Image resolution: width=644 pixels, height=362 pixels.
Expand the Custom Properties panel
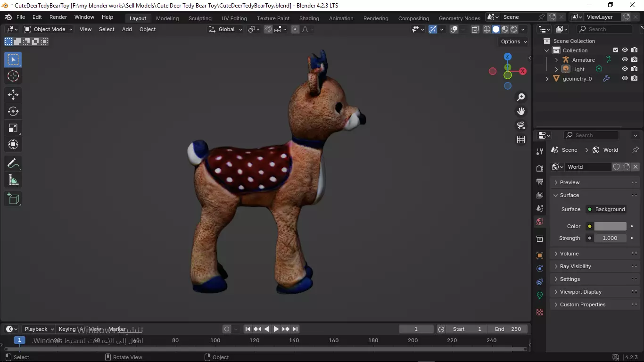(x=595, y=304)
